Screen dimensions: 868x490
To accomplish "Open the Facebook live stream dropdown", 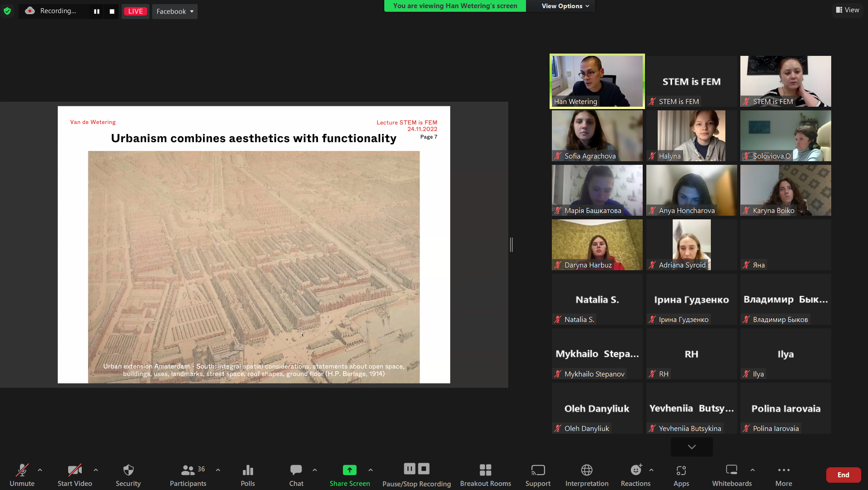I will 175,11.
